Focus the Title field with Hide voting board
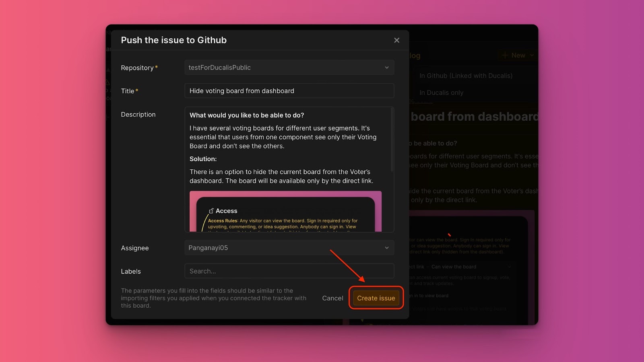This screenshot has height=362, width=644. 289,91
